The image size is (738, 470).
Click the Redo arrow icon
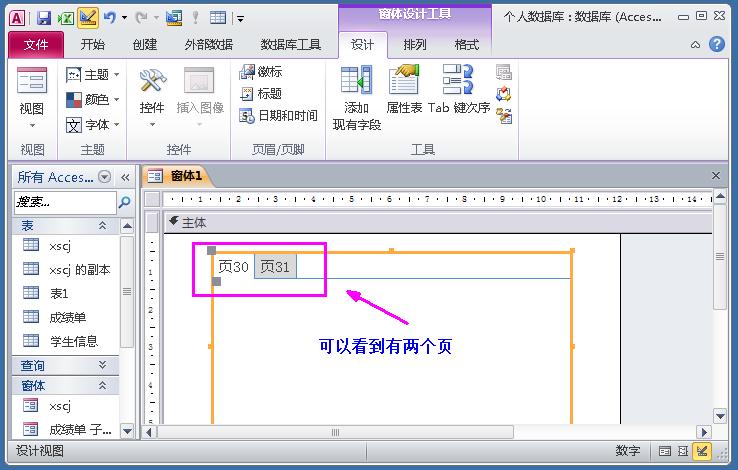coord(141,18)
